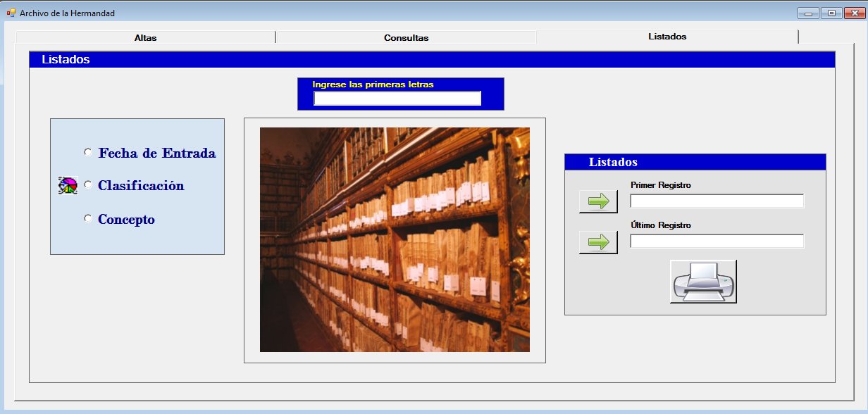The height and width of the screenshot is (414, 868).
Task: Maximize the Archivo de la Hermandad window
Action: coord(831,13)
